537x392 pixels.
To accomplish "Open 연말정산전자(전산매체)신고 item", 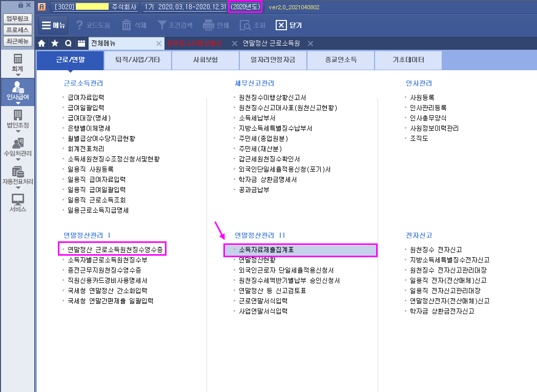I will point(450,301).
